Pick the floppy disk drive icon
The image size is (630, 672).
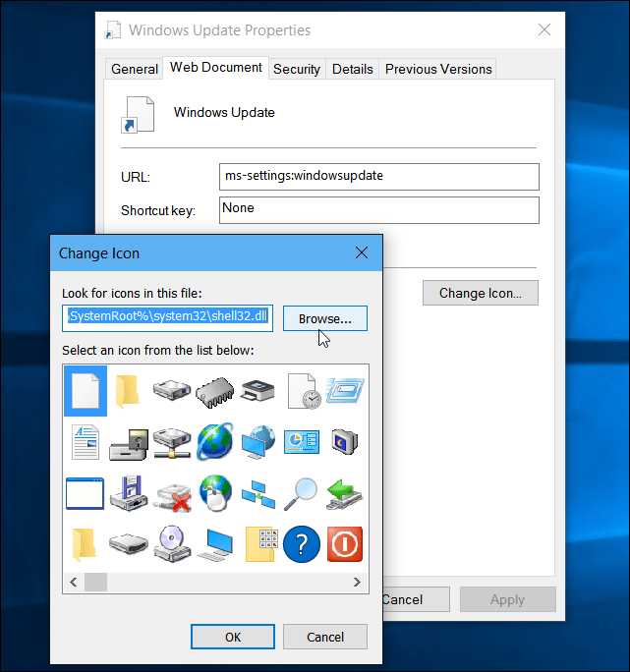128,493
